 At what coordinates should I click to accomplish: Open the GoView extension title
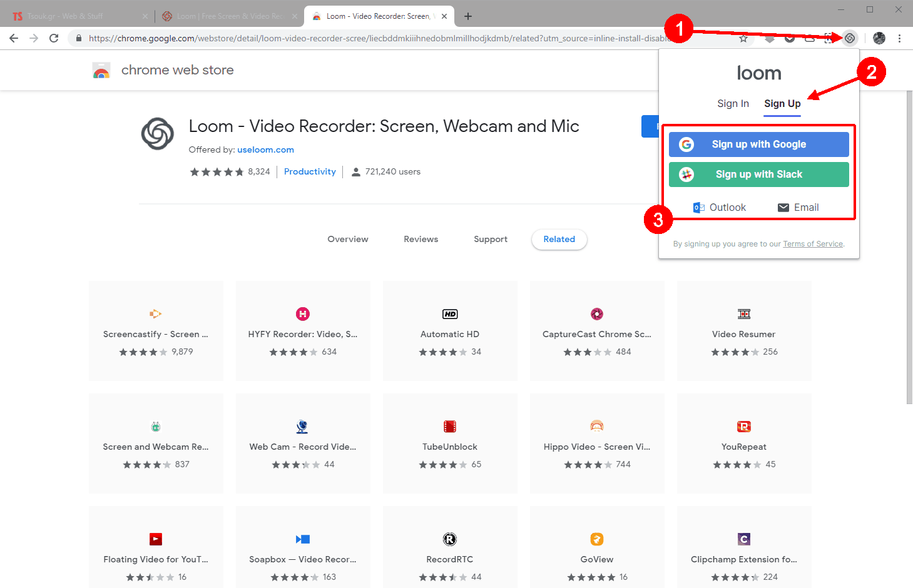click(x=597, y=559)
